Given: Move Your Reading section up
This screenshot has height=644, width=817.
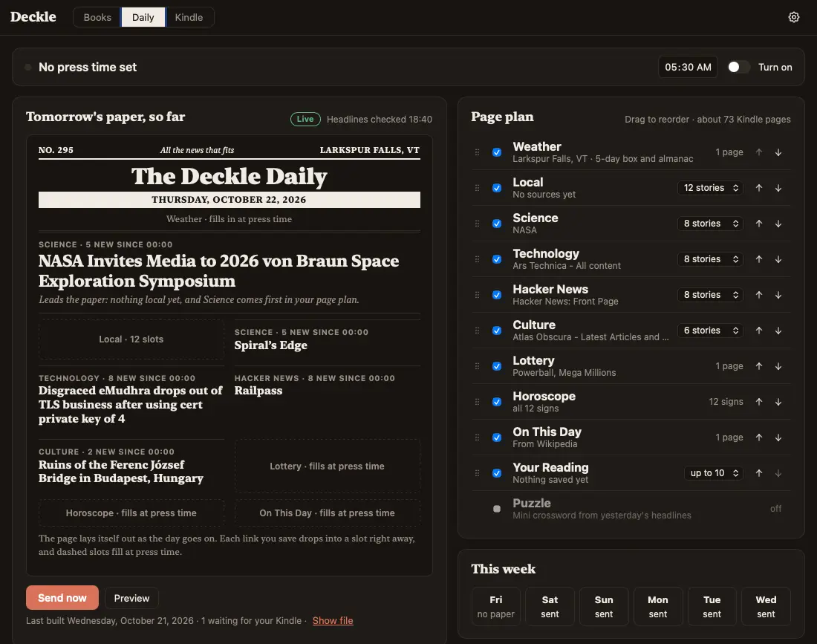Looking at the screenshot, I should point(758,473).
